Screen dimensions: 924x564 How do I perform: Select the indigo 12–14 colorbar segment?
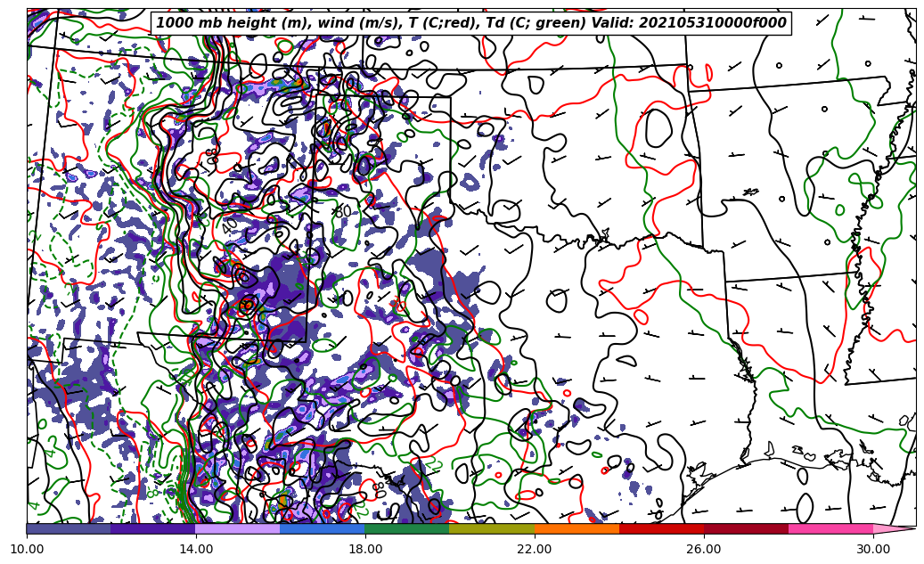[x=153, y=528]
